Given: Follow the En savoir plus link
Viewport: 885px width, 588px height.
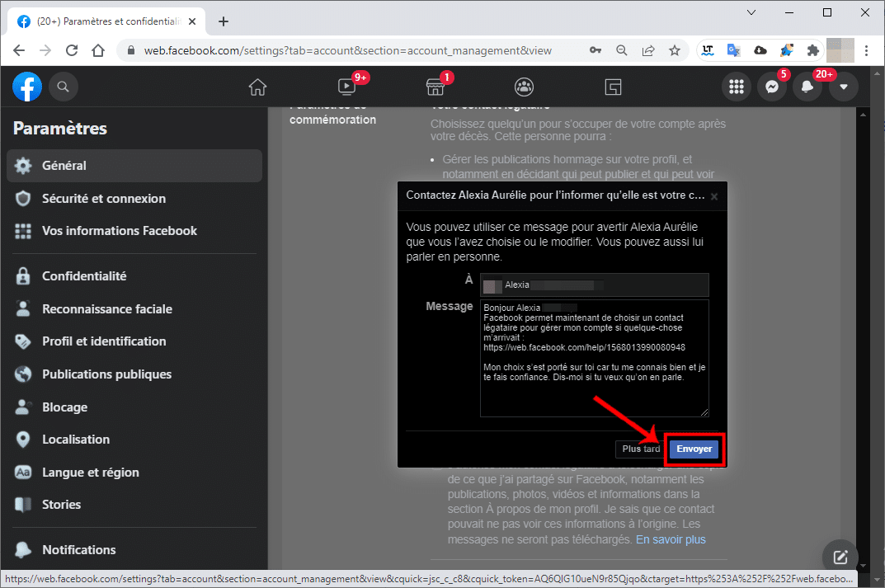Looking at the screenshot, I should tap(671, 539).
